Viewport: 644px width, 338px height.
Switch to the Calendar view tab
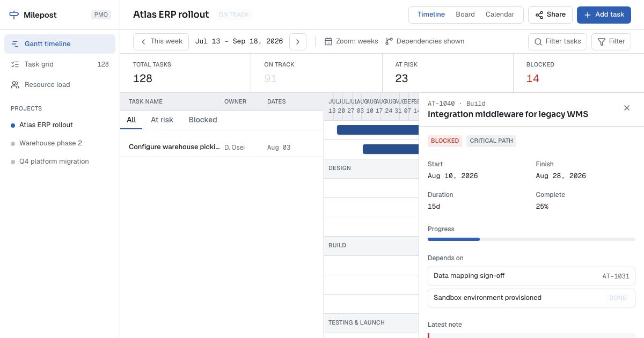coord(500,14)
